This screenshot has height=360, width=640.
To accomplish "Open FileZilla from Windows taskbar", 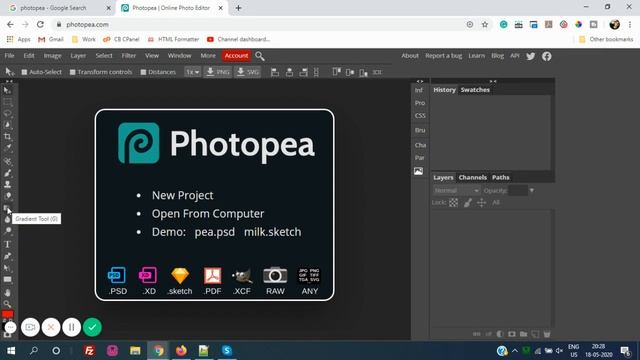I will [89, 351].
